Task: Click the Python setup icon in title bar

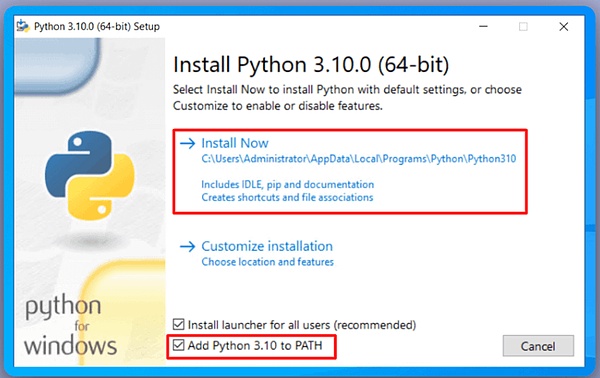Action: pos(23,26)
